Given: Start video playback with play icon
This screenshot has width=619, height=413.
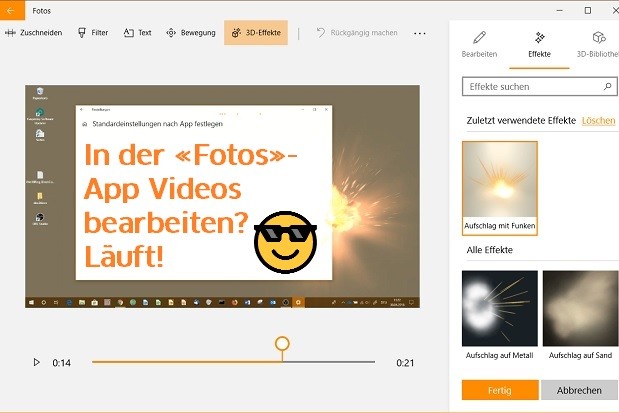Looking at the screenshot, I should (x=36, y=362).
